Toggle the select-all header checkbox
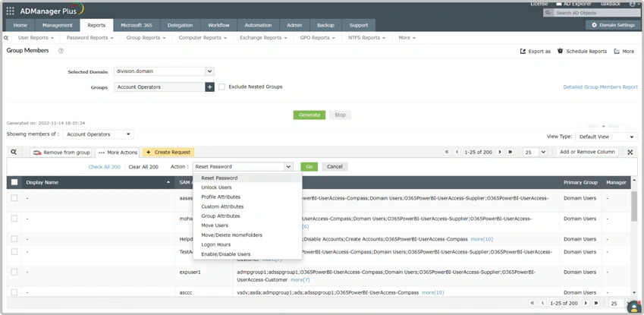The image size is (644, 315). (14, 183)
